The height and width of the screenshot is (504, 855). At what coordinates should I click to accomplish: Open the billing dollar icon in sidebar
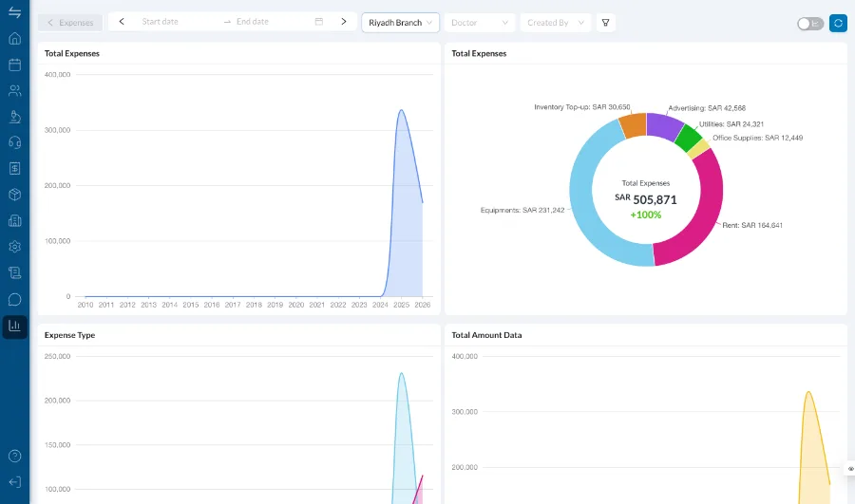[14, 168]
